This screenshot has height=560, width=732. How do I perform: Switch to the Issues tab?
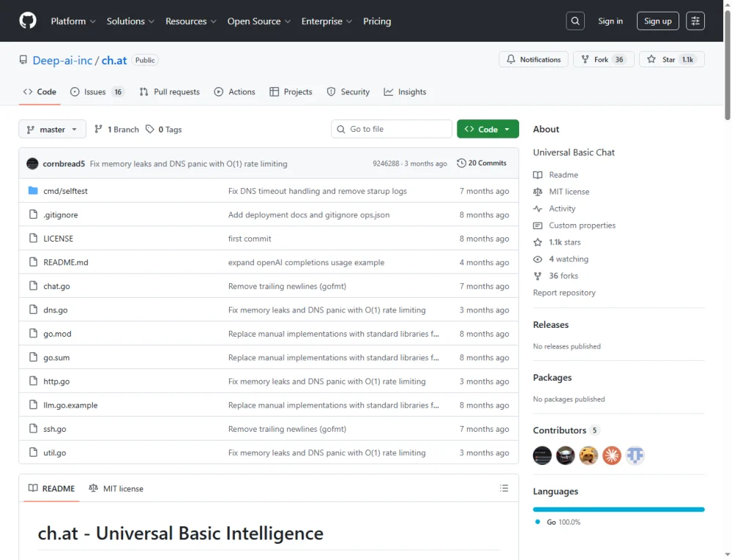(94, 92)
